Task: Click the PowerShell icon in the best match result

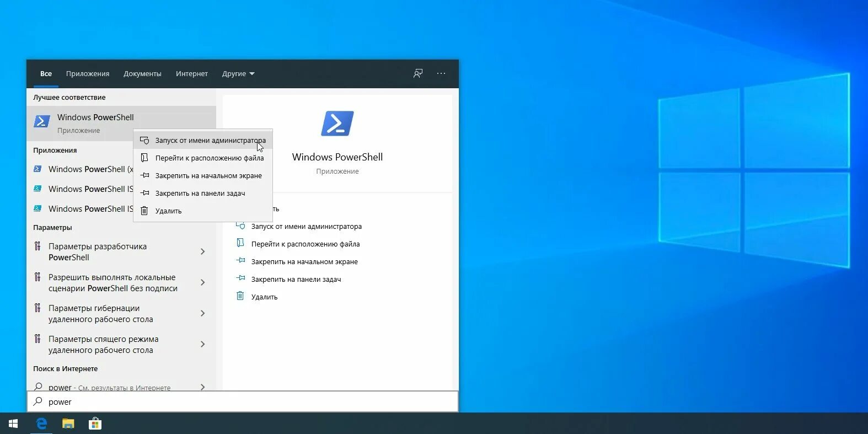Action: (x=42, y=121)
